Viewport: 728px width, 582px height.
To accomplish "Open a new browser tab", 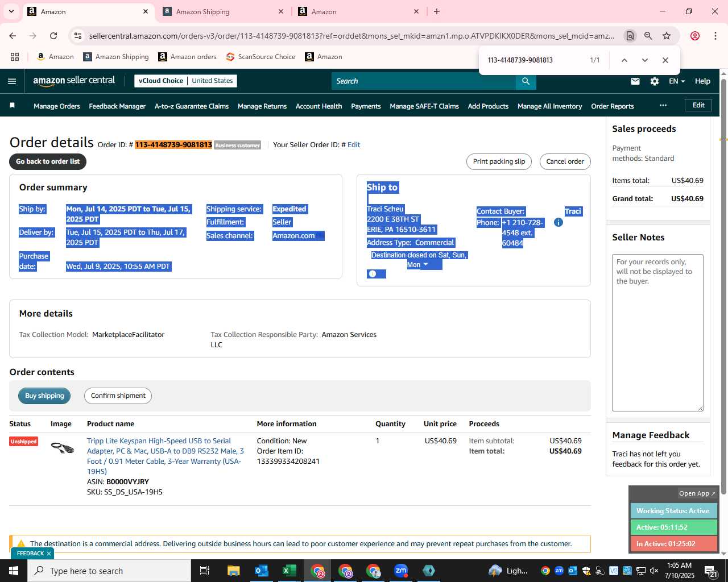I will coord(437,11).
